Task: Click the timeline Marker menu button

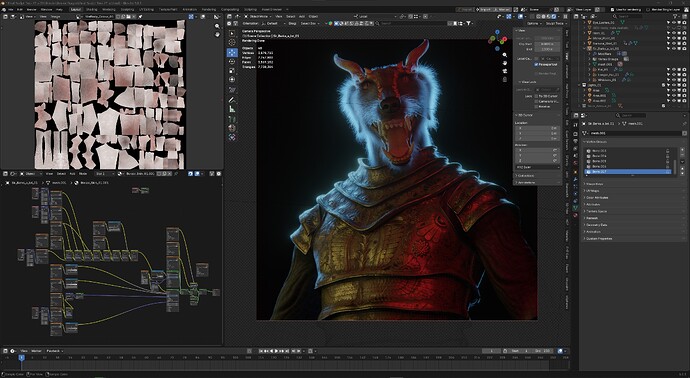Action: 37,351
